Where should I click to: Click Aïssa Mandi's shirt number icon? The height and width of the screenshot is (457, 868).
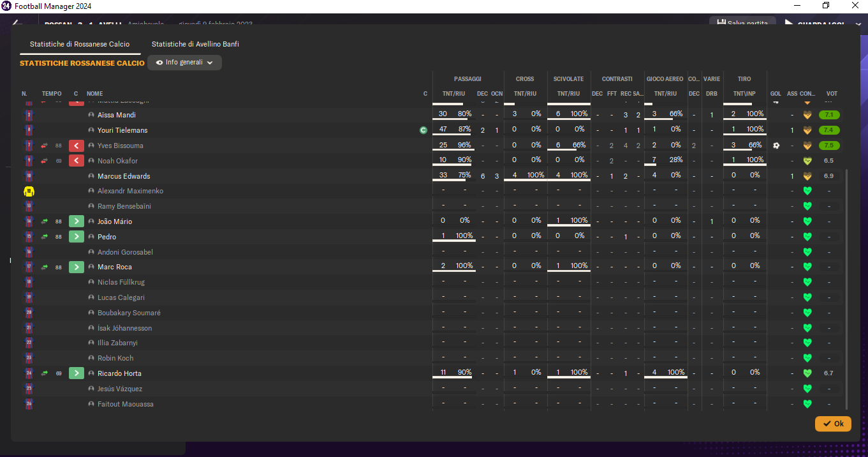coord(29,115)
